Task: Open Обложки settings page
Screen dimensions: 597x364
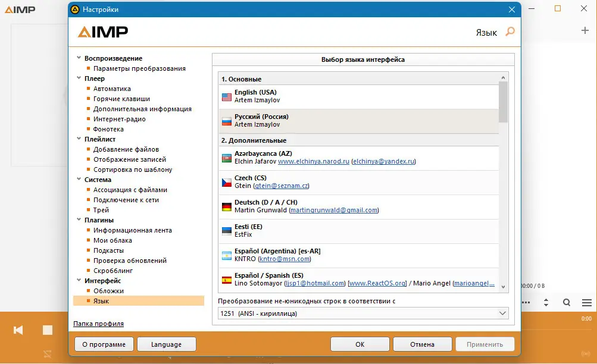Action: pyautogui.click(x=108, y=291)
